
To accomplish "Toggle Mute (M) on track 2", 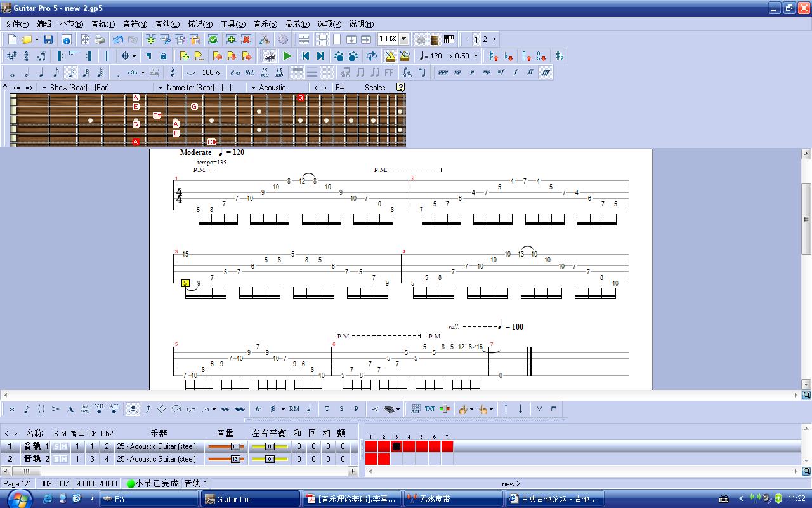I will (x=63, y=459).
